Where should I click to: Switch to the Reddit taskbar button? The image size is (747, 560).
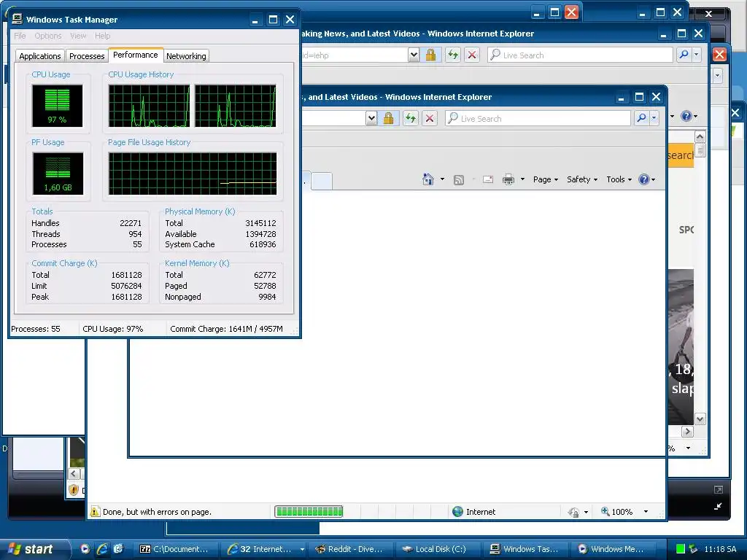click(349, 549)
